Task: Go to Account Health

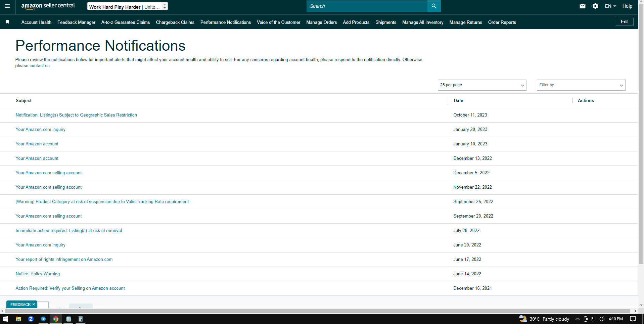Action: point(36,22)
